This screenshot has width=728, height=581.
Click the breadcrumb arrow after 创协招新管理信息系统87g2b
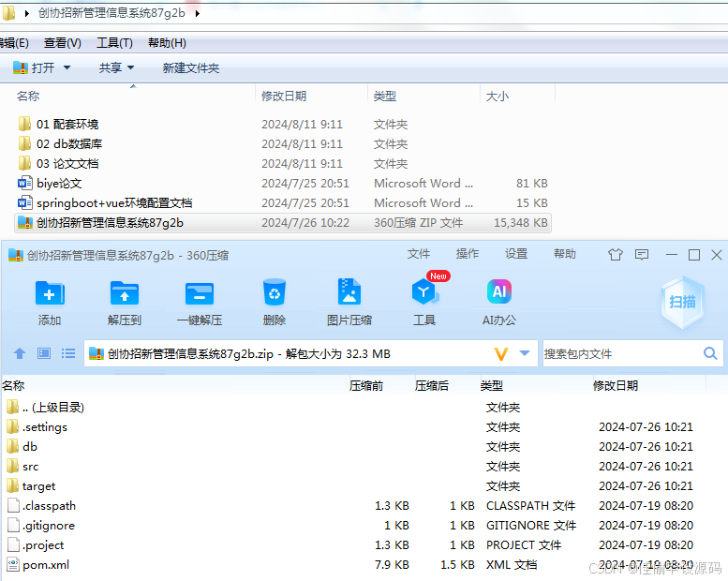click(198, 13)
